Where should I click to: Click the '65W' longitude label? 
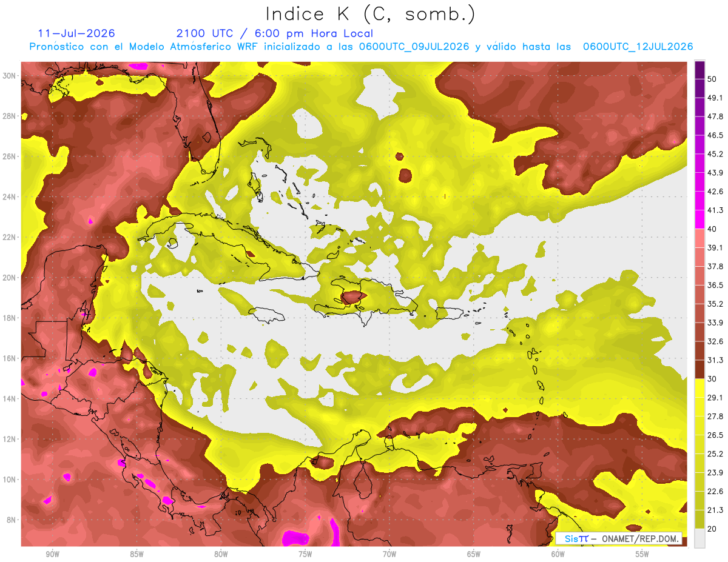pyautogui.click(x=474, y=554)
